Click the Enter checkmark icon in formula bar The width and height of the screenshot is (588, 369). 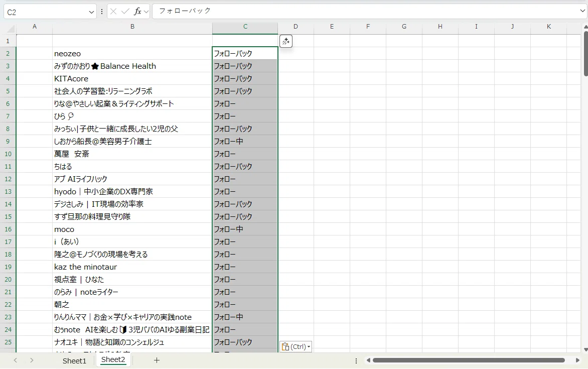tap(125, 12)
